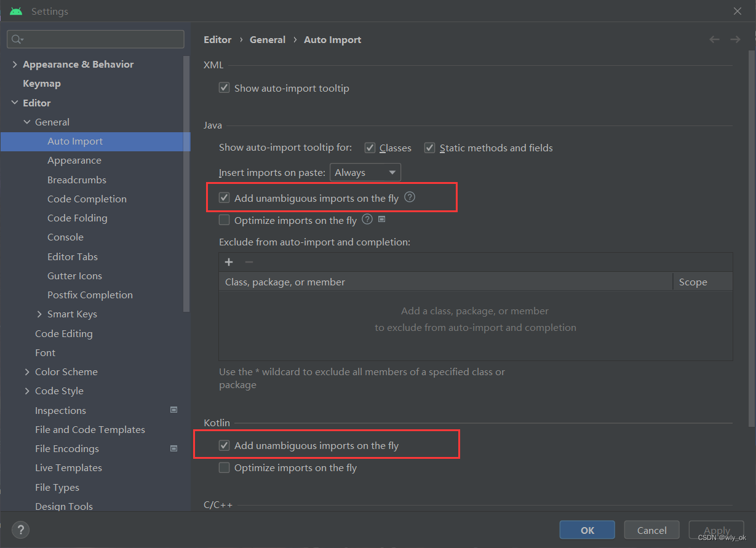Open help for Optimize imports on the fly

(367, 219)
